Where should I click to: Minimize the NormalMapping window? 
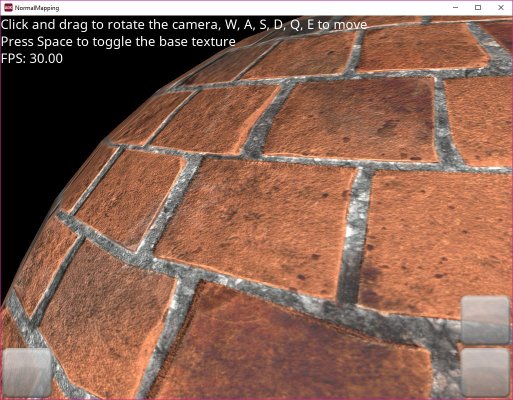[x=456, y=8]
